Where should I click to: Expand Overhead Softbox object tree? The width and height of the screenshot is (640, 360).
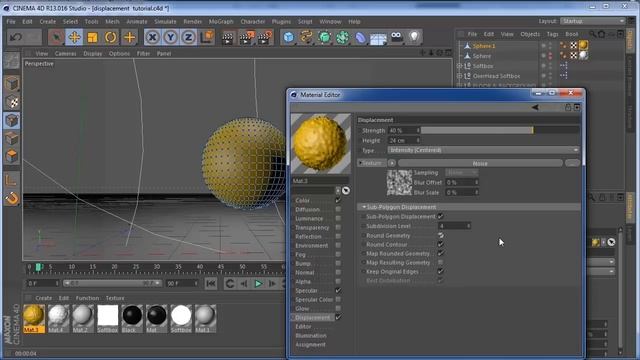click(460, 76)
